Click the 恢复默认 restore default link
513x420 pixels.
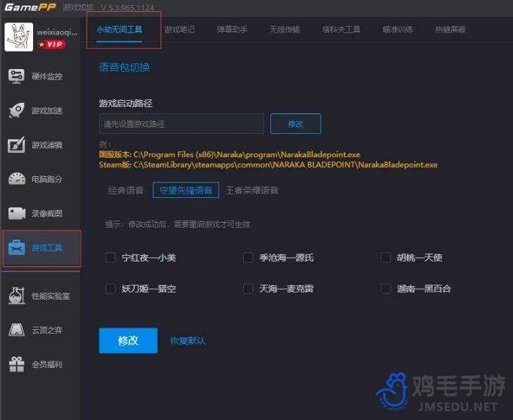coord(187,341)
